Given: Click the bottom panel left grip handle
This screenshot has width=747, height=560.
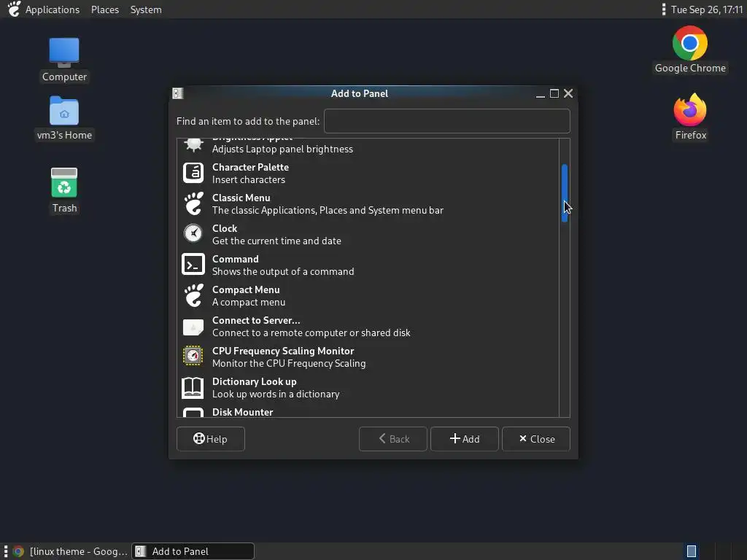Looking at the screenshot, I should [5, 551].
